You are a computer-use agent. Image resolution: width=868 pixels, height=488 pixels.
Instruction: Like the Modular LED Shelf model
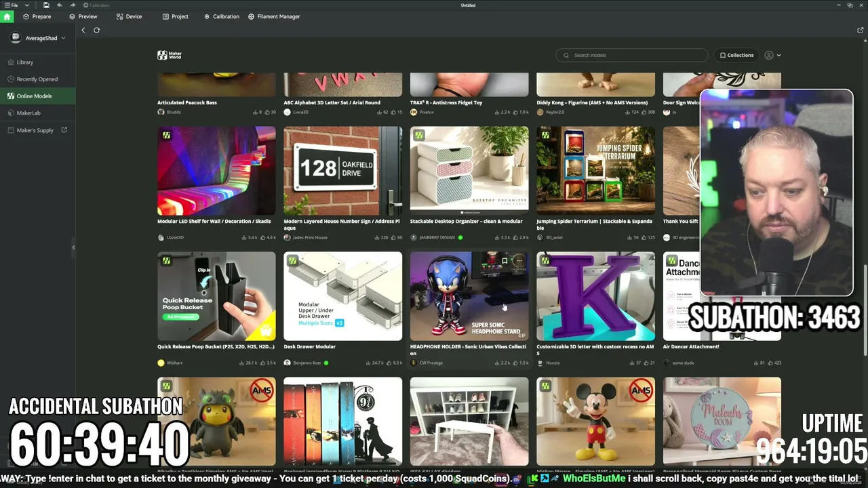coord(264,237)
